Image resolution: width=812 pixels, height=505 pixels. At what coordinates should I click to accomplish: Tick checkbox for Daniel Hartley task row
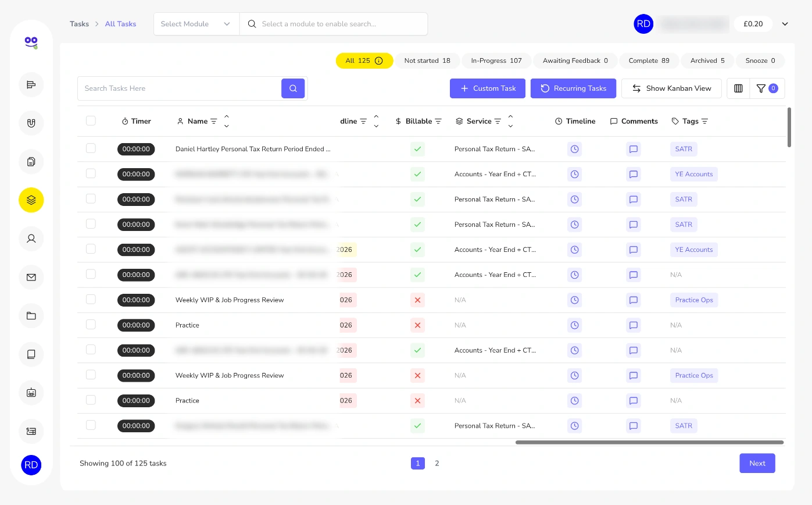pyautogui.click(x=91, y=148)
